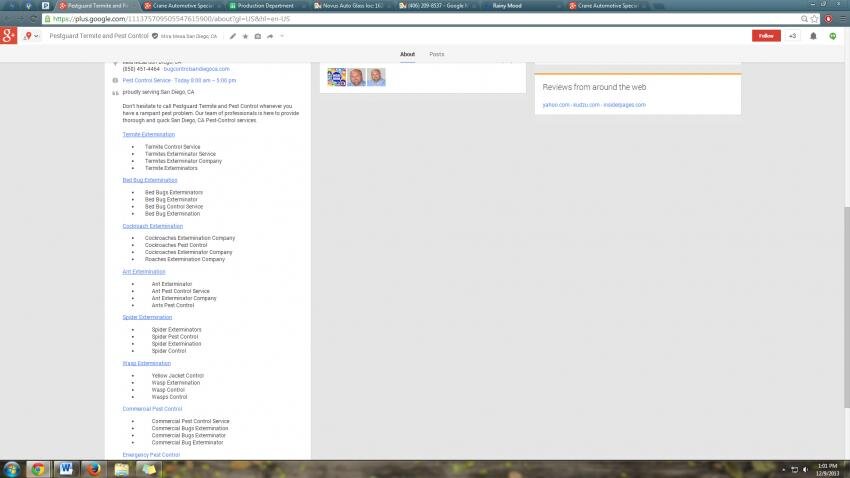Switch to Novus Auto Glass browser tab
Image resolution: width=850 pixels, height=478 pixels.
(351, 5)
